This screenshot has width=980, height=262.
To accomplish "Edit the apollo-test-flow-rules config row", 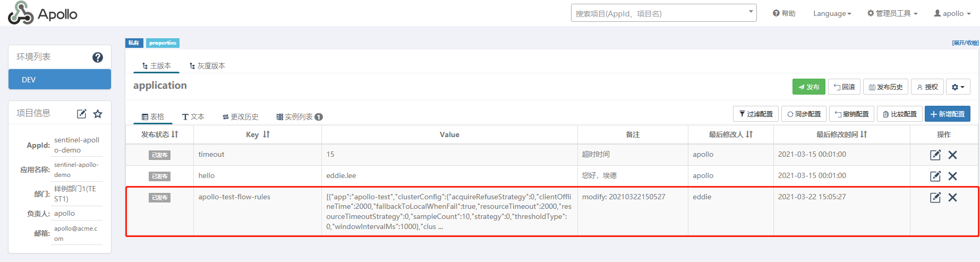I will click(935, 197).
